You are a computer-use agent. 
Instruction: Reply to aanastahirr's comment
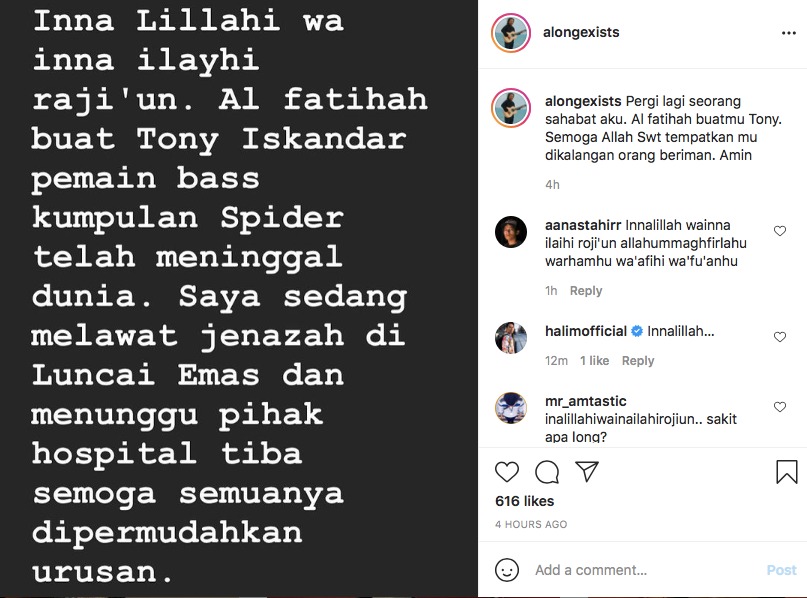click(x=586, y=291)
